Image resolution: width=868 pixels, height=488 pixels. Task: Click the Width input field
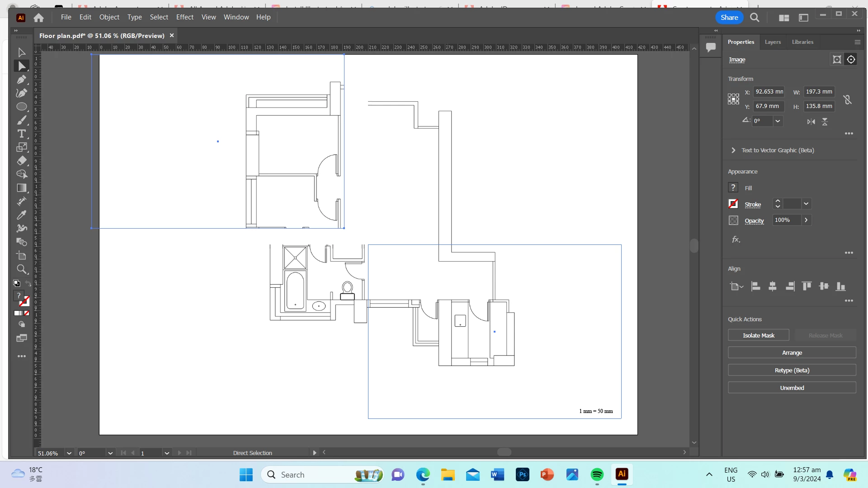[819, 92]
